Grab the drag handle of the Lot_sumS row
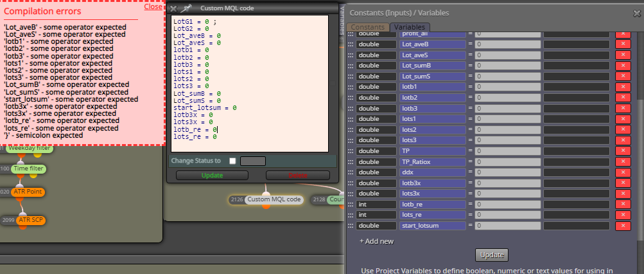 pos(351,76)
